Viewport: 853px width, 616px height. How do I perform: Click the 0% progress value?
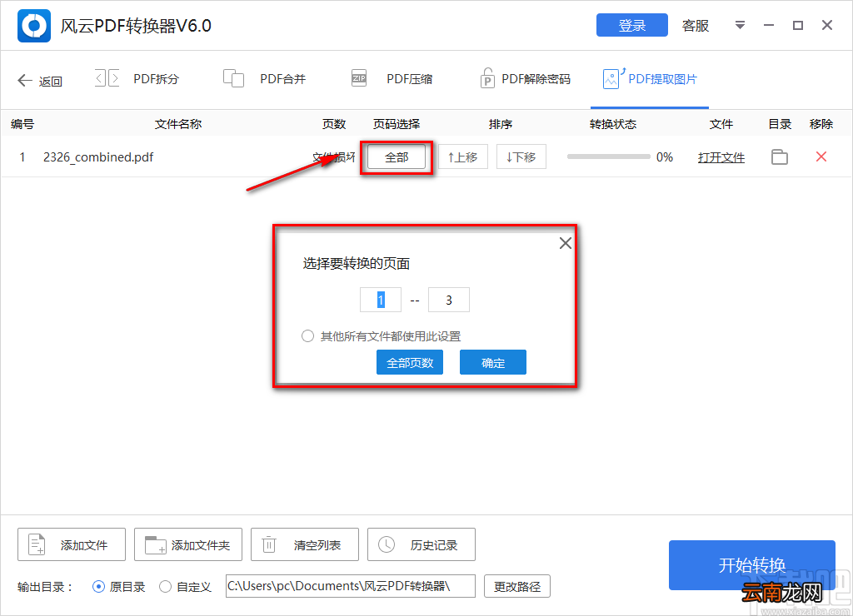click(665, 157)
